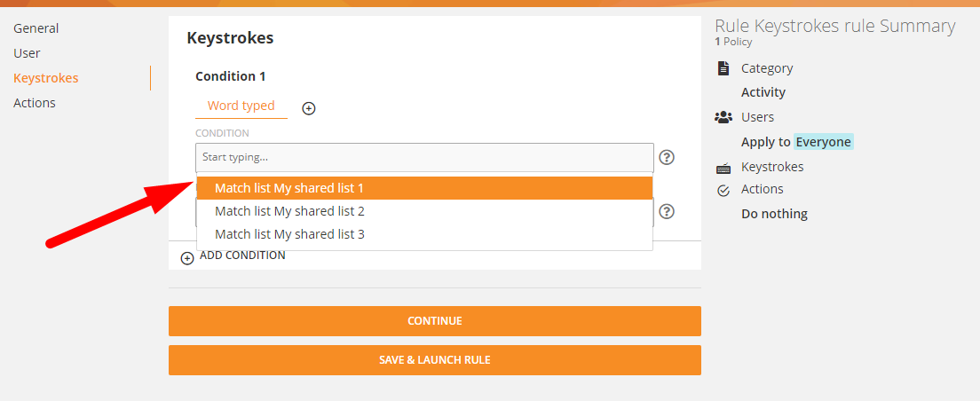Click Save & Launch Rule button
The image size is (980, 401).
pos(434,360)
